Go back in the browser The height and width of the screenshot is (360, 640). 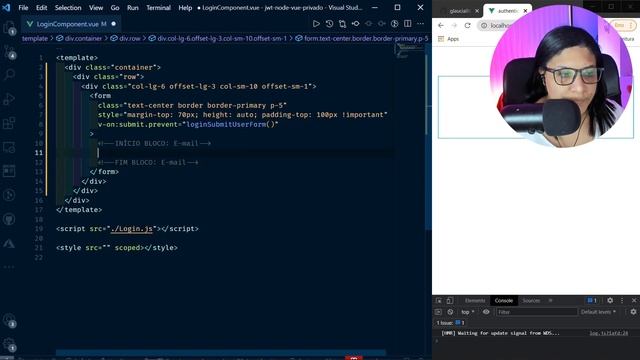(441, 25)
